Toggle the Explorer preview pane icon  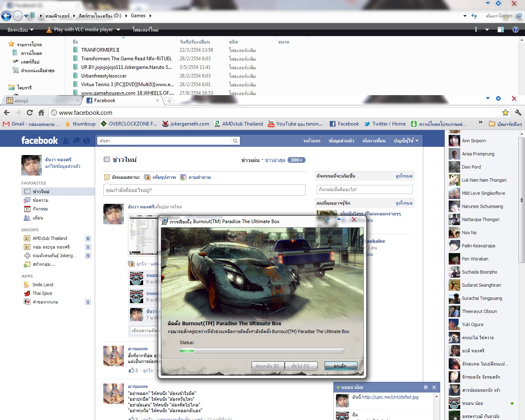click(x=501, y=30)
